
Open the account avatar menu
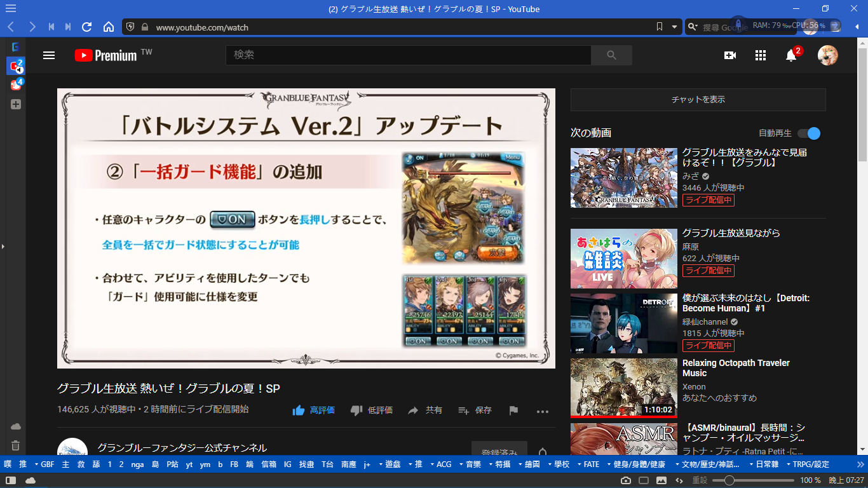tap(828, 55)
